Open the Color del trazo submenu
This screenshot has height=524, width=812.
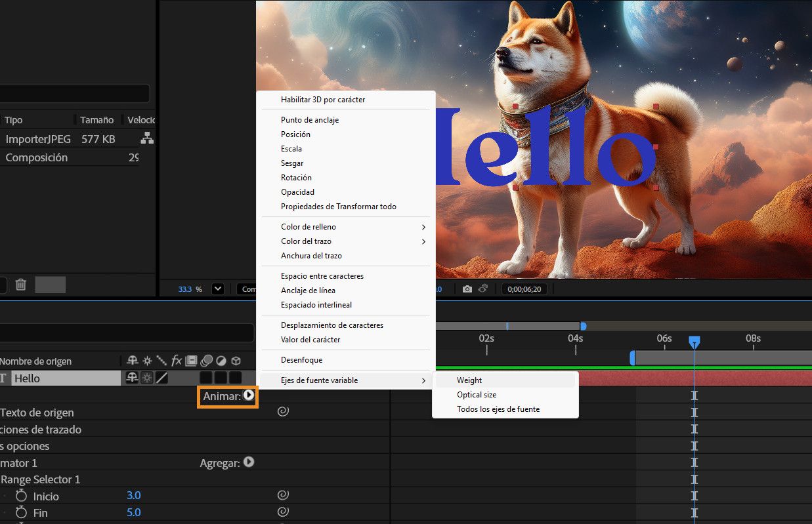click(x=345, y=241)
